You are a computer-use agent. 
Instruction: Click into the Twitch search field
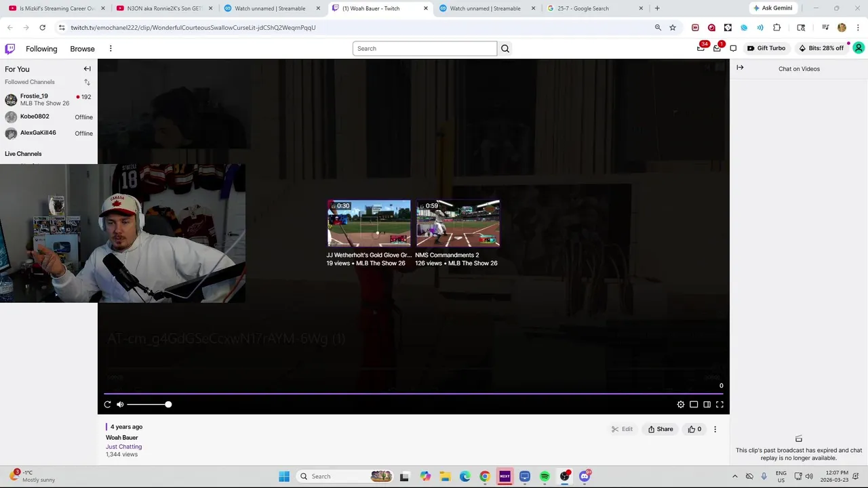(x=425, y=49)
